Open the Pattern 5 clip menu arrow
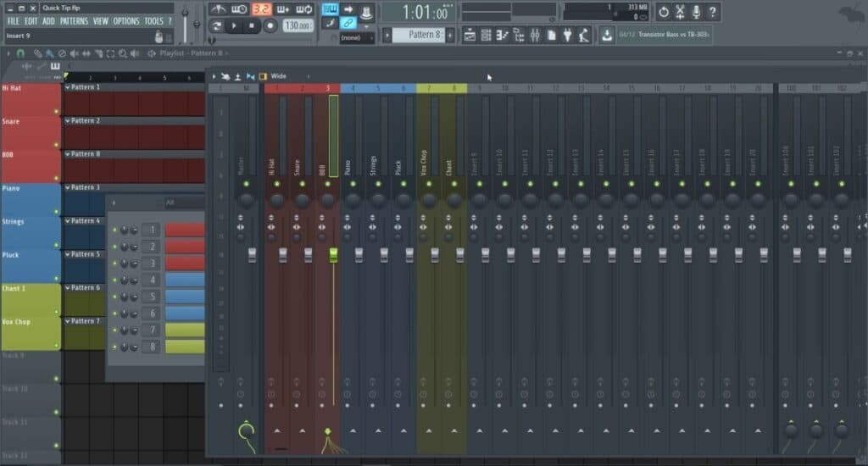The image size is (868, 466). click(68, 254)
